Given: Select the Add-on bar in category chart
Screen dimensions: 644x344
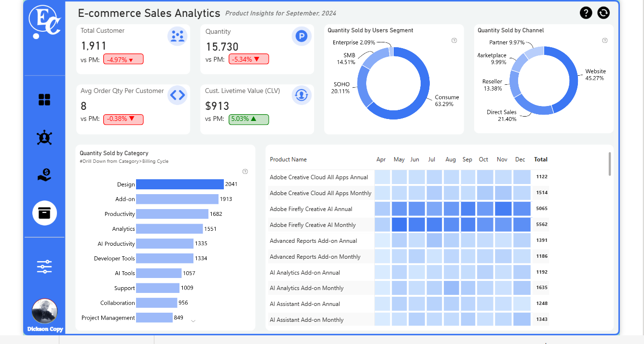Looking at the screenshot, I should (177, 199).
